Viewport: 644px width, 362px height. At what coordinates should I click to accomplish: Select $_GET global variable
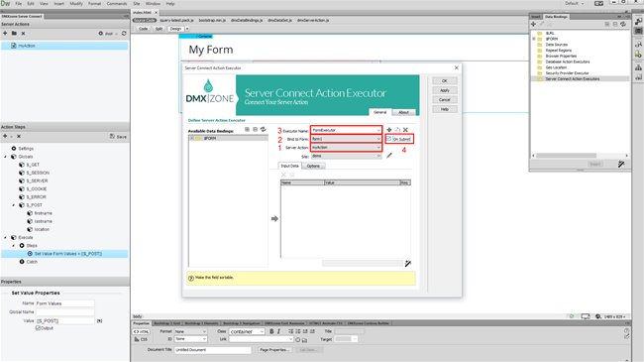click(x=33, y=165)
